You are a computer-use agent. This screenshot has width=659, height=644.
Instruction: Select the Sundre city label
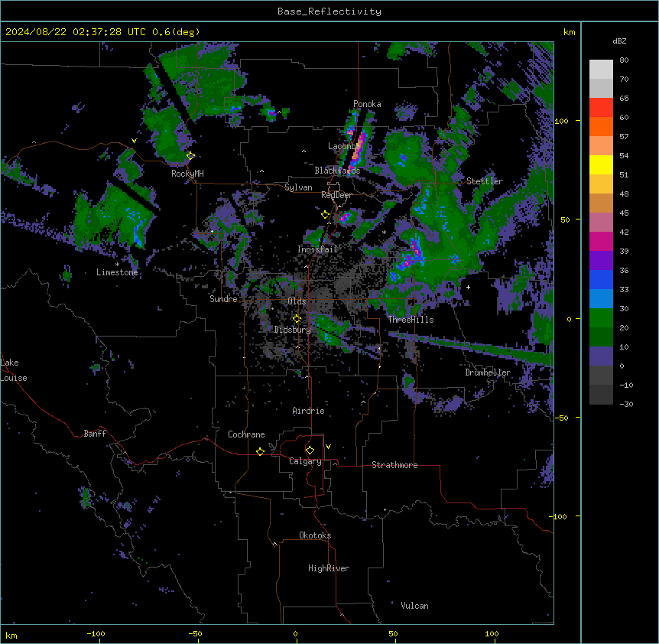(x=223, y=299)
